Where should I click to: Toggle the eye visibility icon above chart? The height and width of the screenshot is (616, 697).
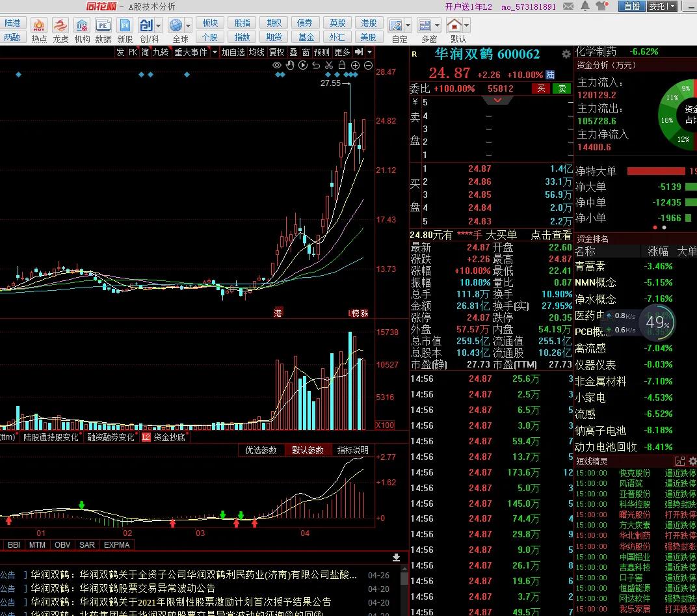point(277,65)
